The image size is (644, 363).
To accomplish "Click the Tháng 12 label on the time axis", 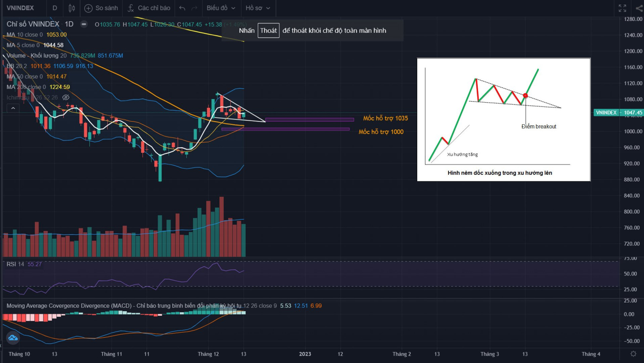I will pyautogui.click(x=208, y=354).
